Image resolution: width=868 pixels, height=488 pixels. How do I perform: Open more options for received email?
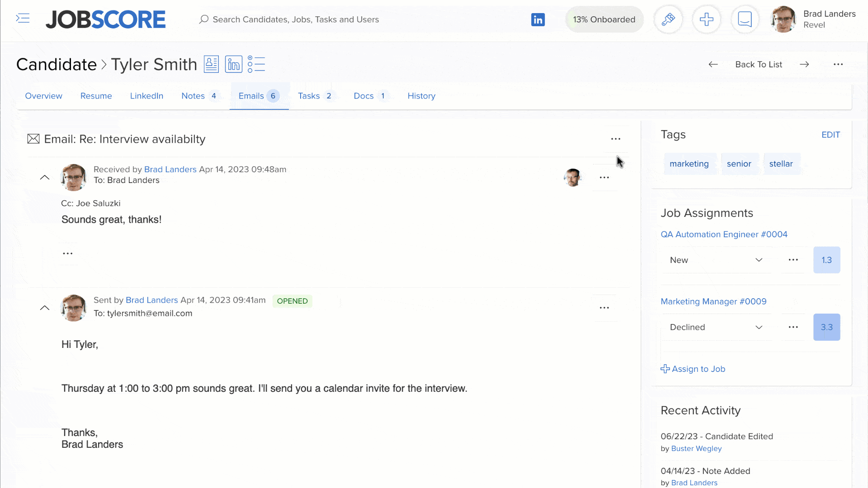coord(604,178)
